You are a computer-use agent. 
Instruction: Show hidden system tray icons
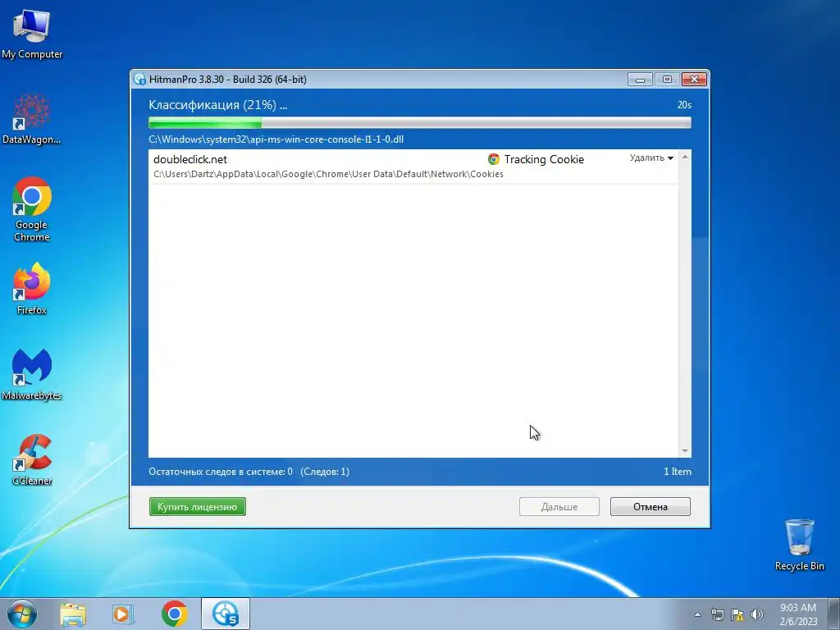click(x=697, y=614)
